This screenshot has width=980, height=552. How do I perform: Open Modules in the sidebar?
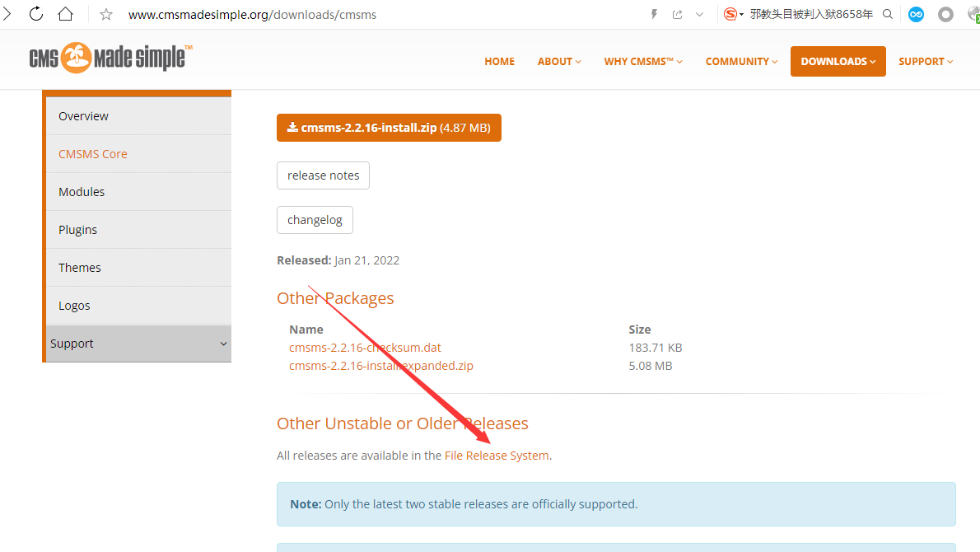pos(138,192)
